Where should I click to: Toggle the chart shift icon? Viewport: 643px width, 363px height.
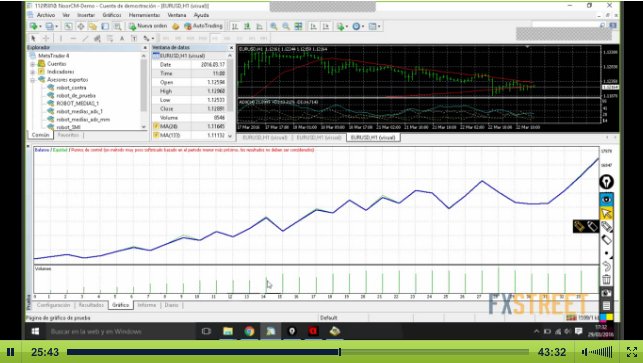[x=326, y=26]
